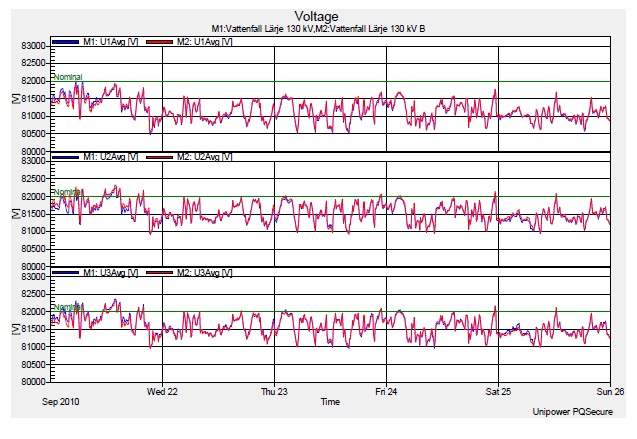Click the blue M1: U3Avg legend swatch
Image resolution: width=637 pixels, height=439 pixels.
66,272
